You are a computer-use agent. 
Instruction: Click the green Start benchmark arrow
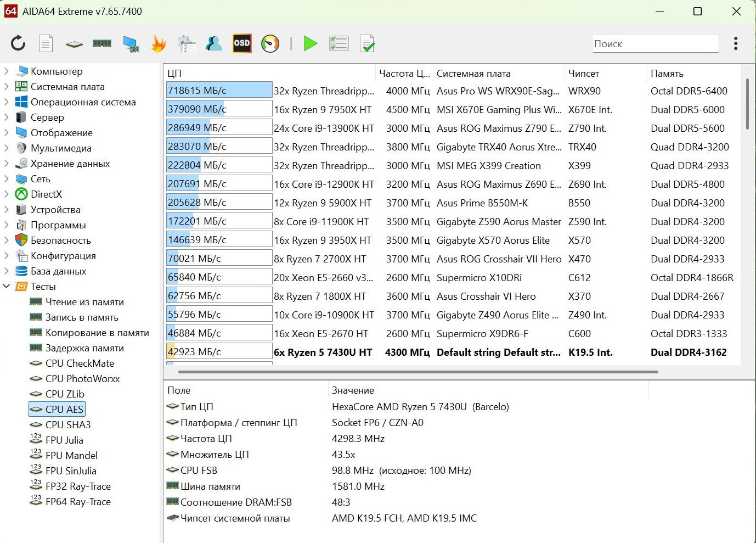[x=310, y=43]
